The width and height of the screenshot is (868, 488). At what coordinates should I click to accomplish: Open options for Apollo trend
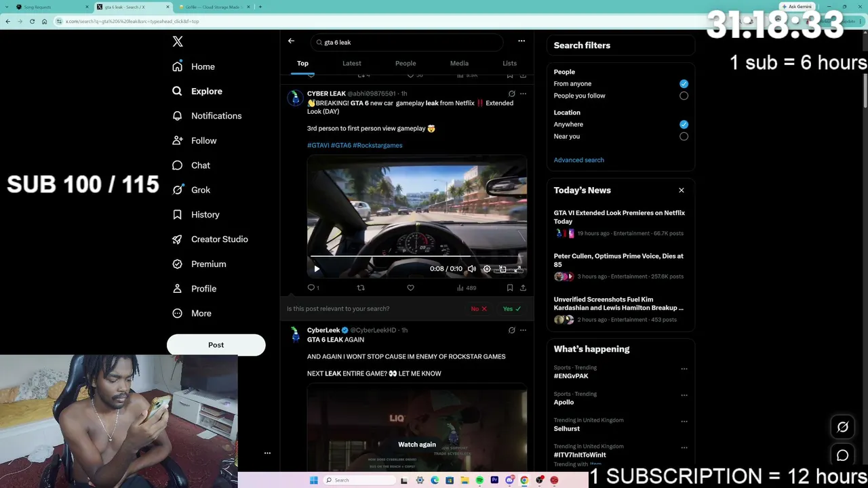click(x=684, y=395)
